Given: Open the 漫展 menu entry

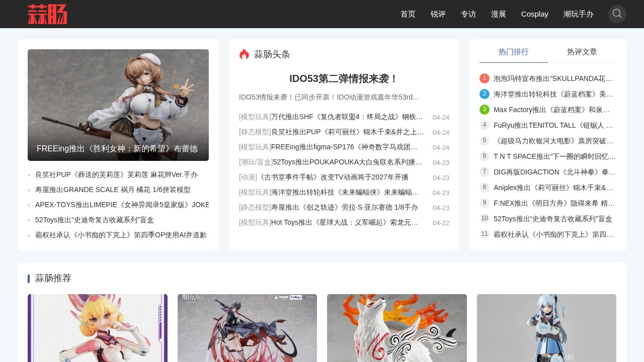Looking at the screenshot, I should coord(498,14).
